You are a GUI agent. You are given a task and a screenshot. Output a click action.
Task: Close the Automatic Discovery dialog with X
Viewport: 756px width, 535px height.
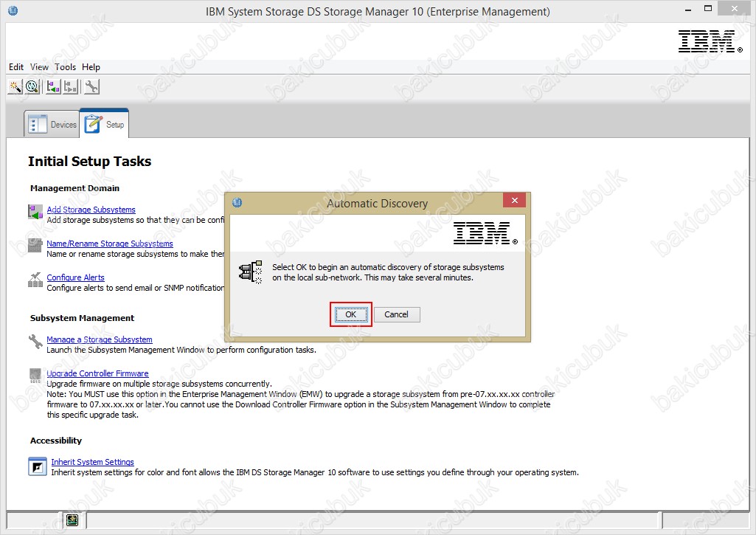click(514, 200)
